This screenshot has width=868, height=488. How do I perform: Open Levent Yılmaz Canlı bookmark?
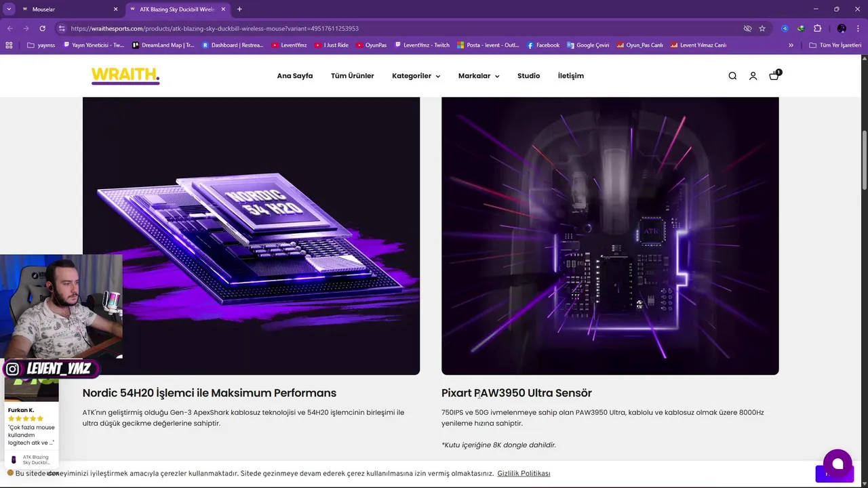[698, 45]
